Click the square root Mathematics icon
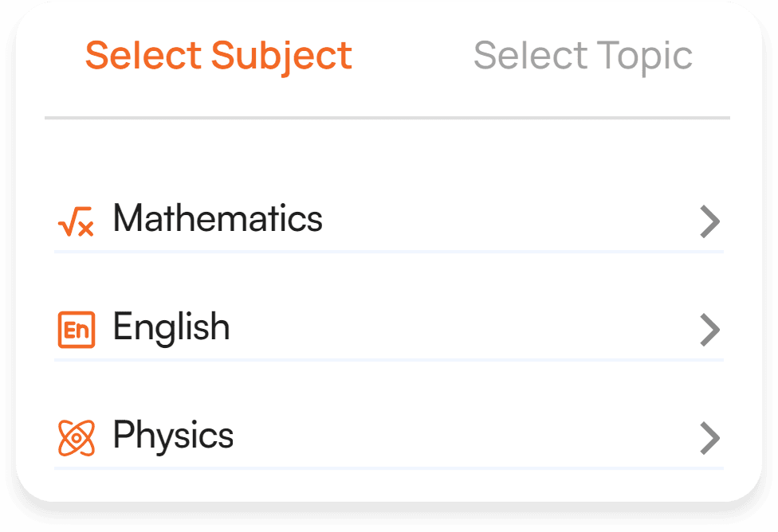This screenshot has width=778, height=532. click(x=76, y=221)
